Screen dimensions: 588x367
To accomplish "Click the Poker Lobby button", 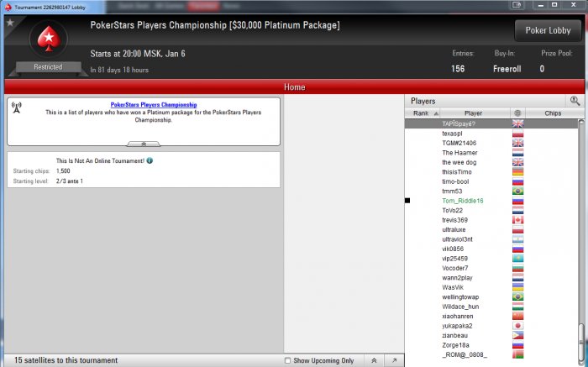I will tap(548, 30).
